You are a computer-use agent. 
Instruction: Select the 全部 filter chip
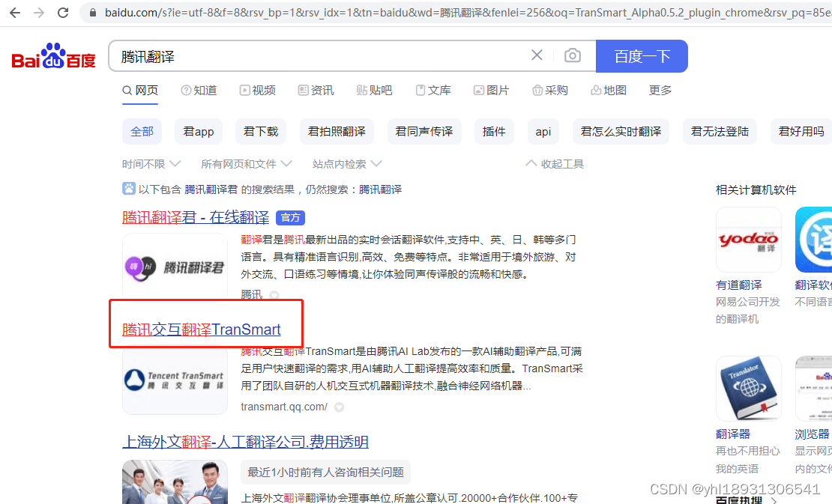point(142,132)
